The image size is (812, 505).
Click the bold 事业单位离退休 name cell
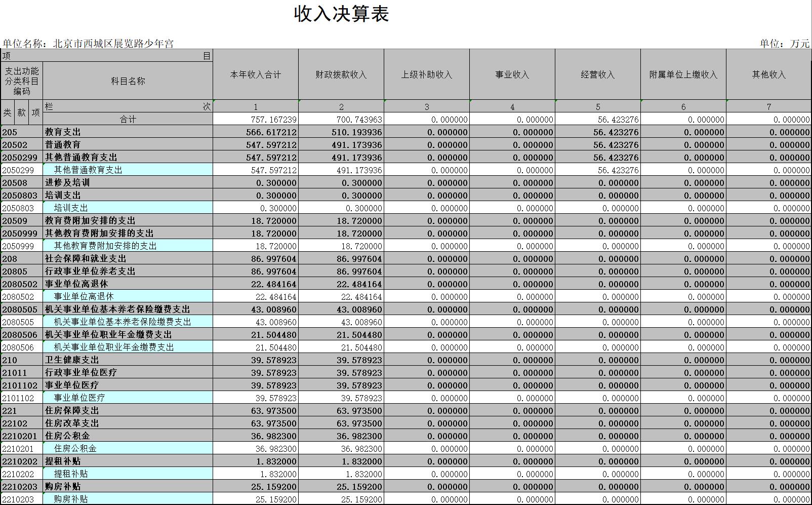pyautogui.click(x=128, y=284)
